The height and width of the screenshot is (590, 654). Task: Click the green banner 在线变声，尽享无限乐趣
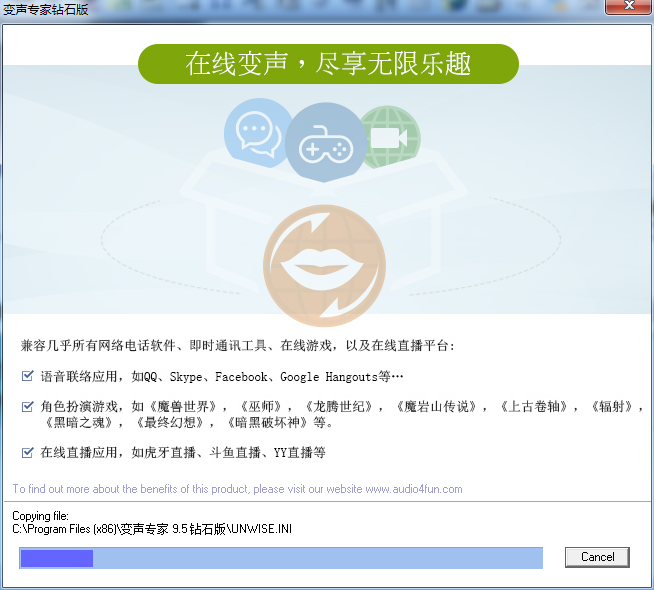point(328,64)
